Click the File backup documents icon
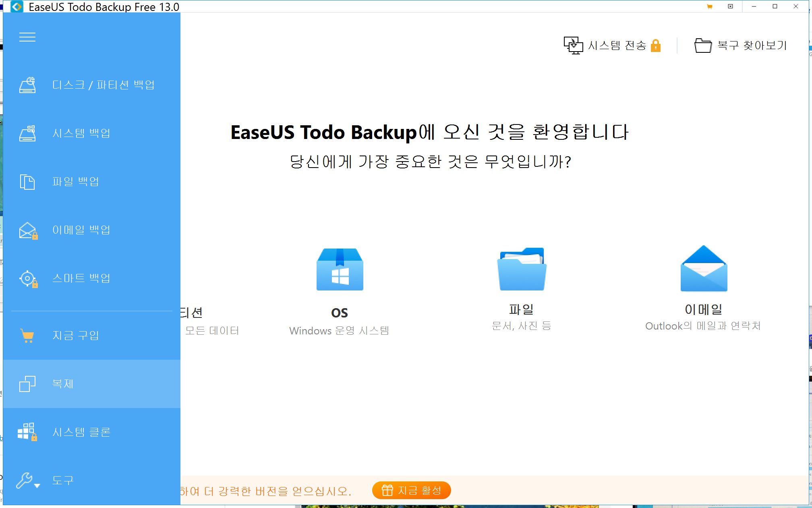Viewport: 812px width, 508px height. coord(27,182)
